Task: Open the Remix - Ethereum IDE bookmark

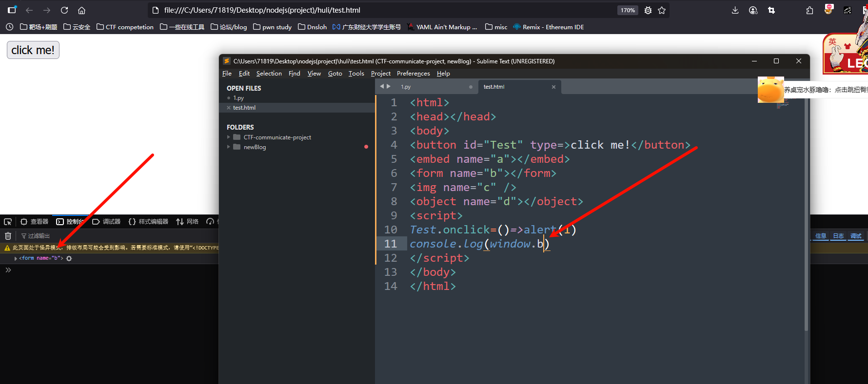Action: tap(548, 27)
